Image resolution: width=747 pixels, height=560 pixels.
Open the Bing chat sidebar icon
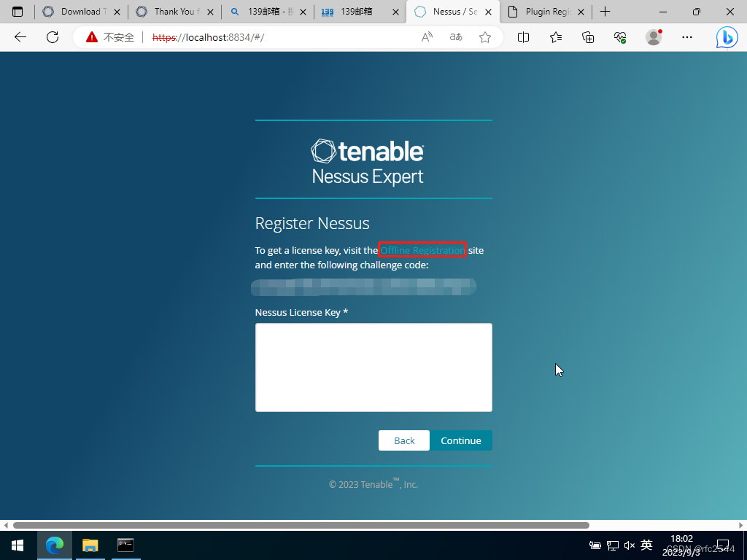(x=727, y=37)
